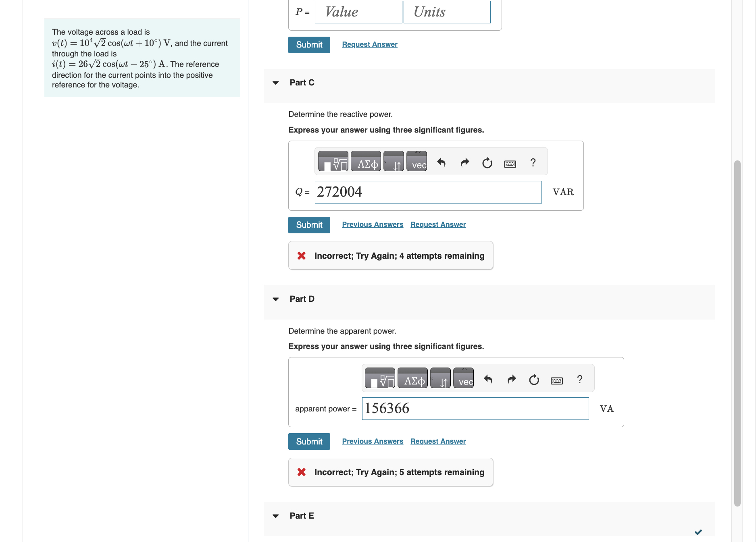Select vec tool in Part C toolbar
The width and height of the screenshot is (756, 542).
pos(417,162)
